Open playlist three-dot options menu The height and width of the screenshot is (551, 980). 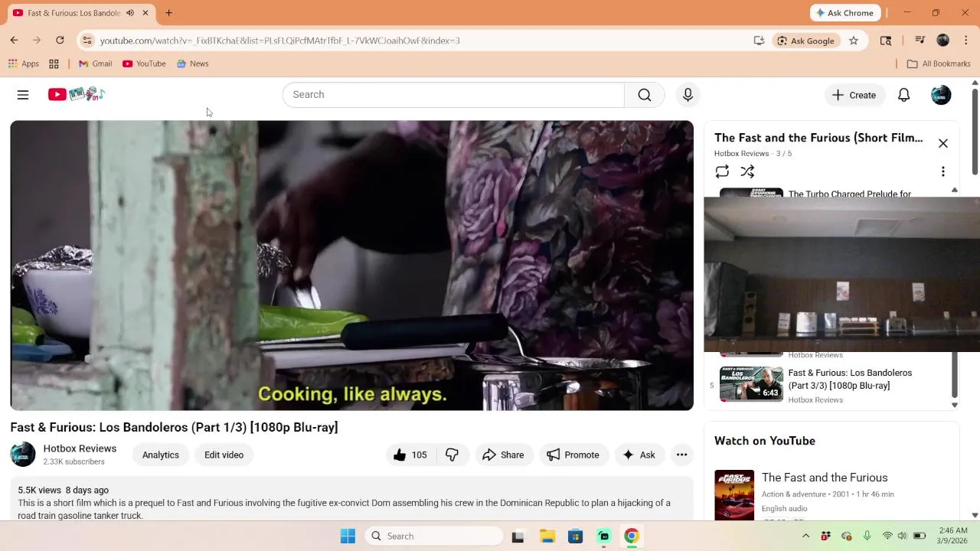point(942,171)
